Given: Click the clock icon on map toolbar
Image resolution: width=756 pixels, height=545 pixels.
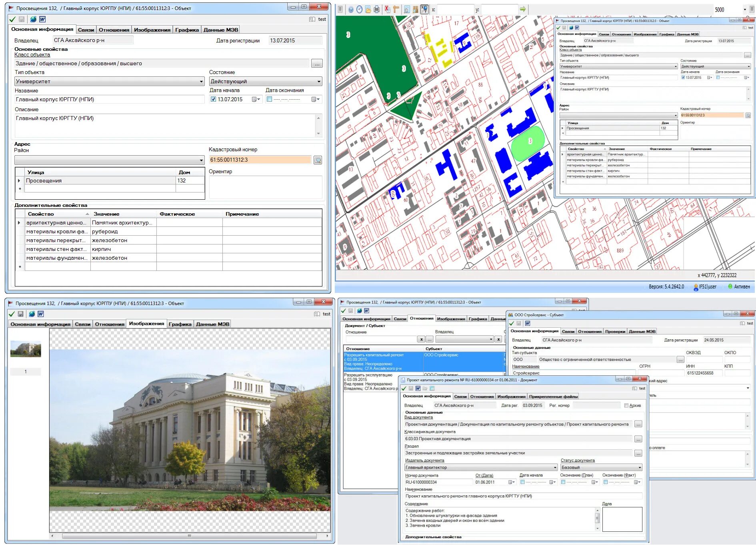Looking at the screenshot, I should (359, 9).
